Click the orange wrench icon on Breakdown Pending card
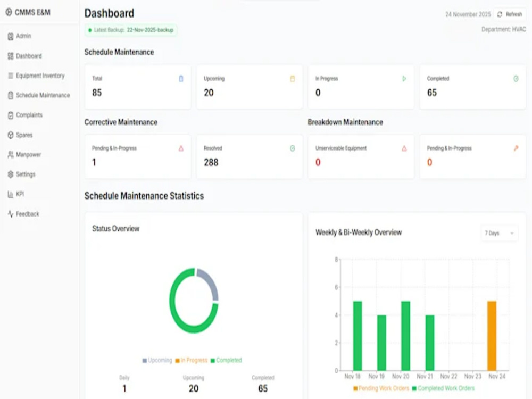The image size is (532, 399). (x=516, y=148)
